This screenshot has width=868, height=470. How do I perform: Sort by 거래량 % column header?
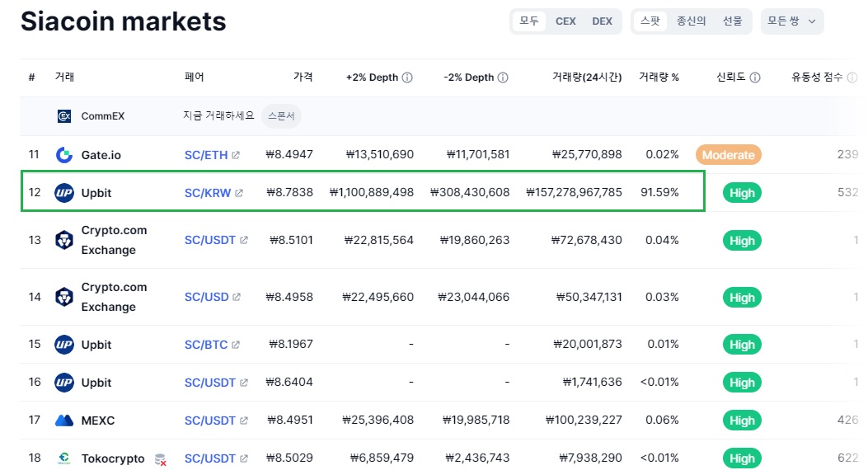pyautogui.click(x=659, y=78)
